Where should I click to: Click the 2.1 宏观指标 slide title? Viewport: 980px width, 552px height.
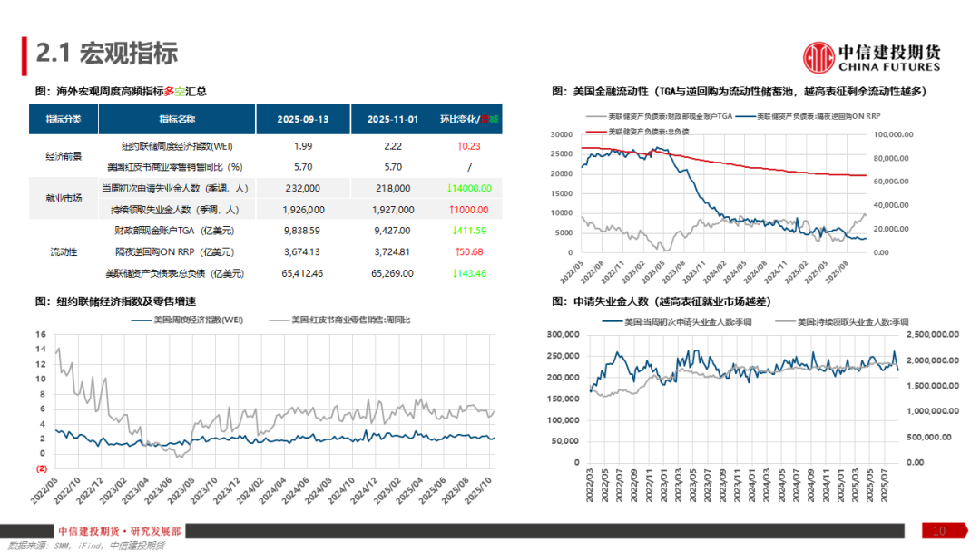[x=106, y=54]
